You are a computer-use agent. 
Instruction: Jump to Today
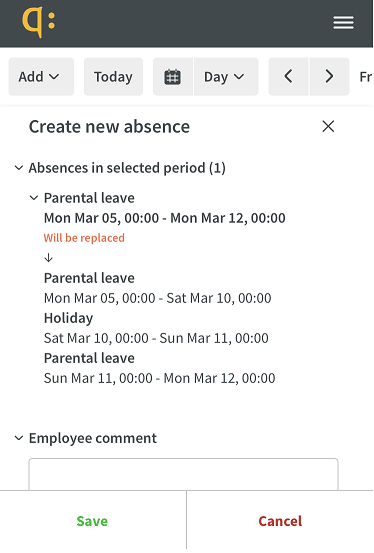click(x=113, y=77)
